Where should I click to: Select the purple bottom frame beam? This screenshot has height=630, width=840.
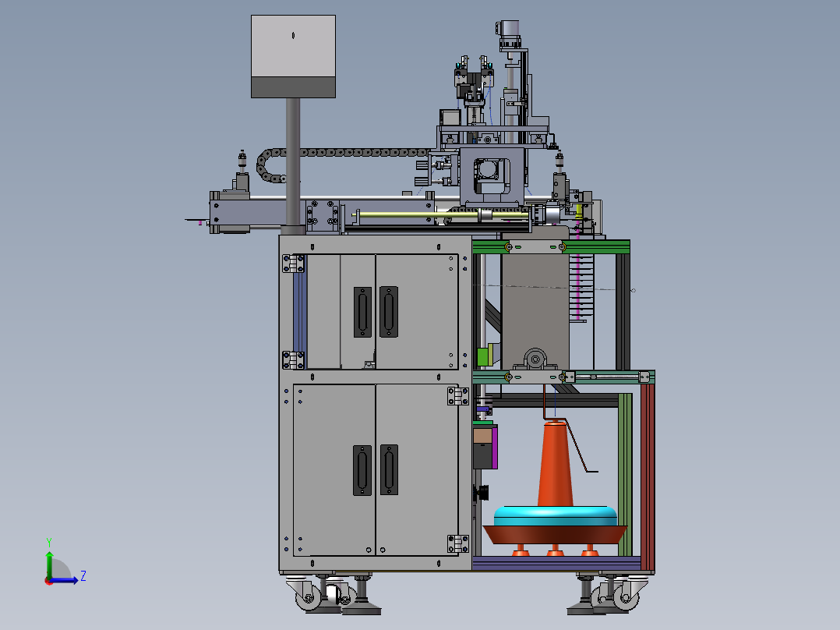click(556, 563)
